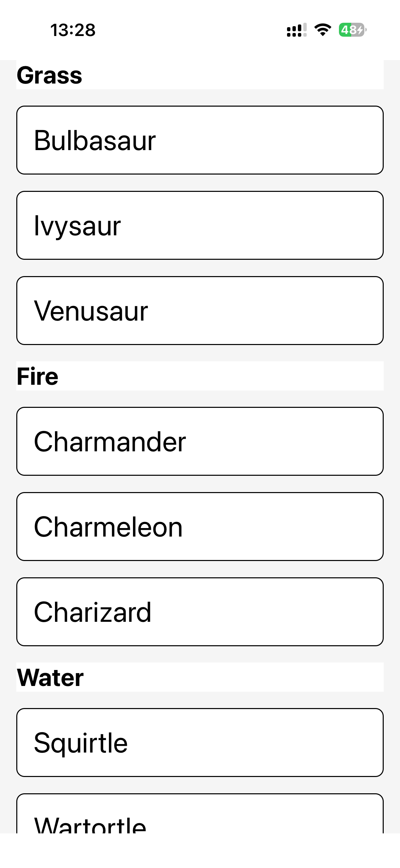The width and height of the screenshot is (400, 868).
Task: Pick the middle entry under the Fire header
Action: (200, 527)
